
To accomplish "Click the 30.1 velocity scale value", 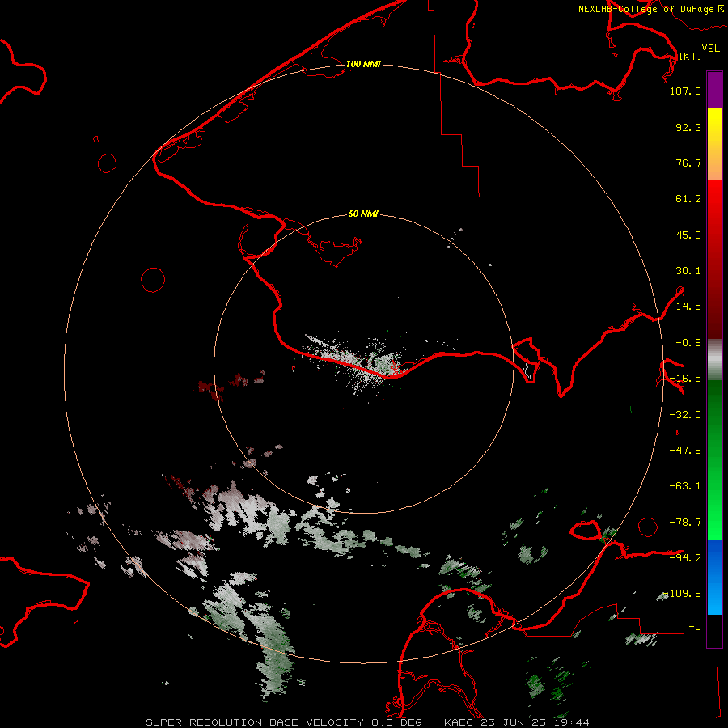I will 688,271.
